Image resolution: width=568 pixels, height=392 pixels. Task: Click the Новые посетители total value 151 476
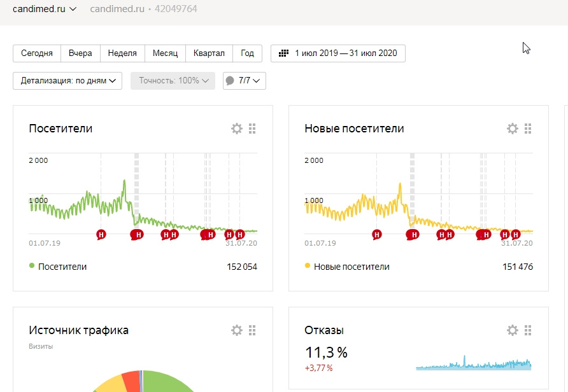coord(518,267)
